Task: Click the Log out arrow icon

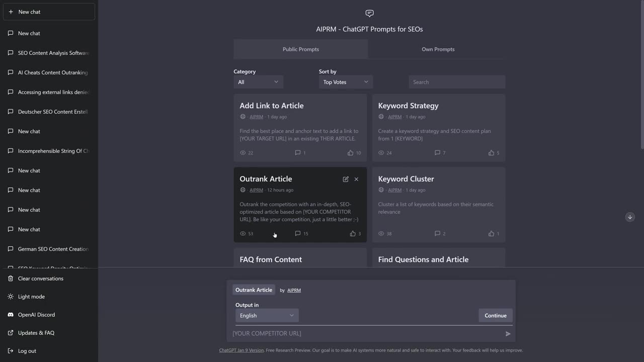Action: (x=11, y=351)
